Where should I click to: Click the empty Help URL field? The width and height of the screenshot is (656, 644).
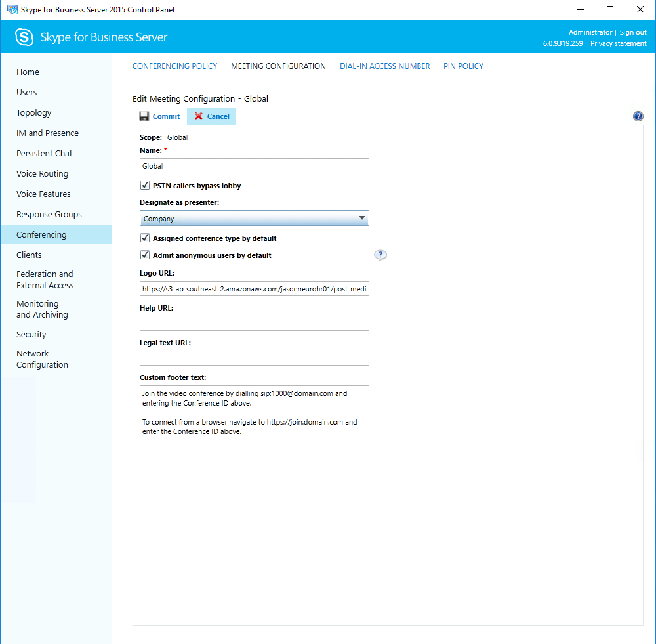pyautogui.click(x=254, y=323)
